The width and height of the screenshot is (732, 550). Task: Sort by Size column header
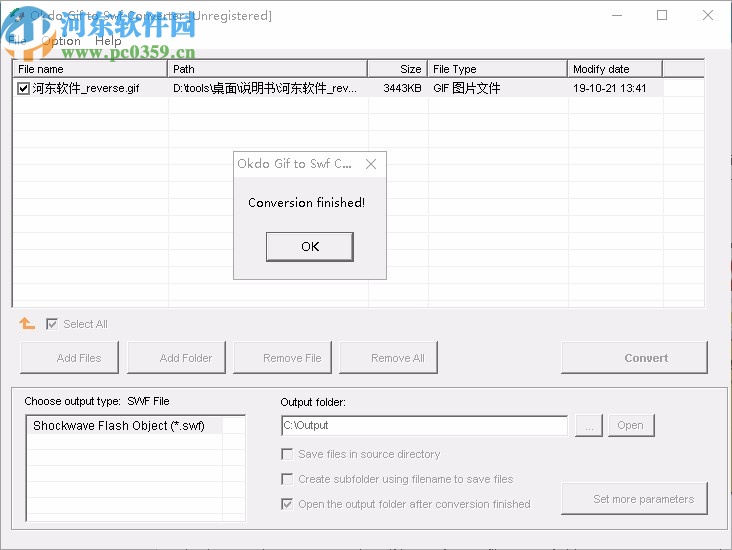point(398,69)
